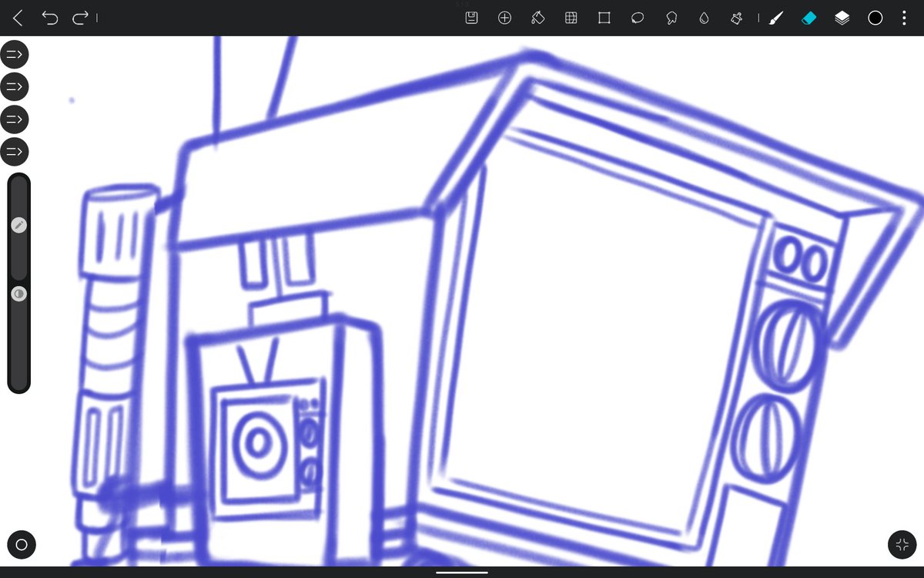The height and width of the screenshot is (578, 924).
Task: Open the Layers panel
Action: click(x=842, y=17)
